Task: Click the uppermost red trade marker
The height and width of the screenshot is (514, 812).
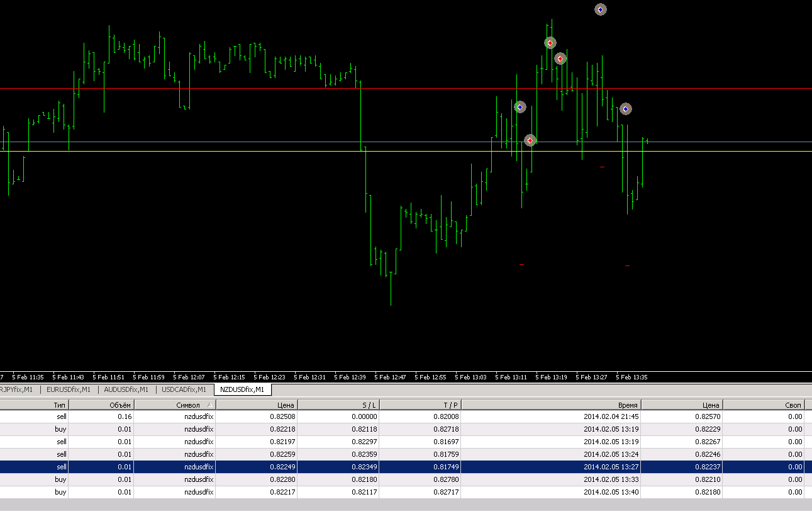Action: 550,43
